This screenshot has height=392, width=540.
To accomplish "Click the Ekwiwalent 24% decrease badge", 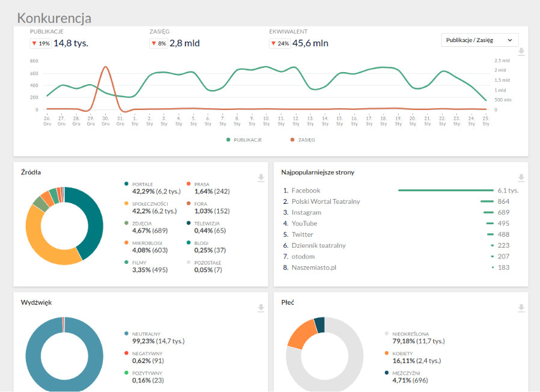I will 279,43.
